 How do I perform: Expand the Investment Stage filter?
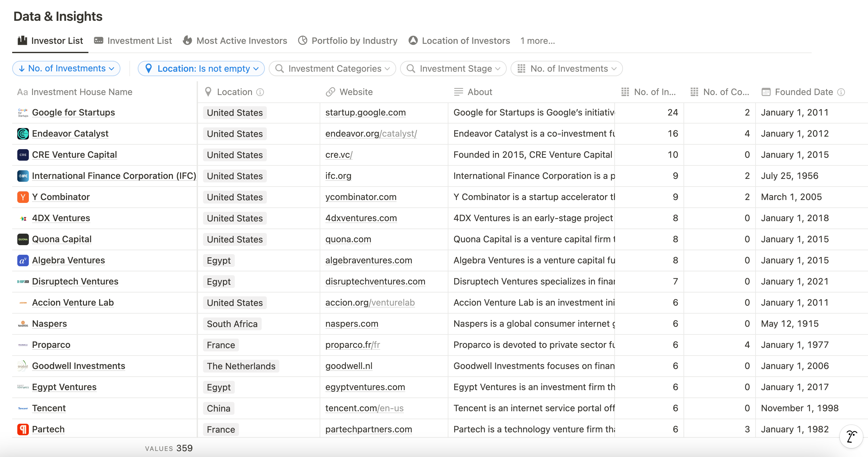453,69
